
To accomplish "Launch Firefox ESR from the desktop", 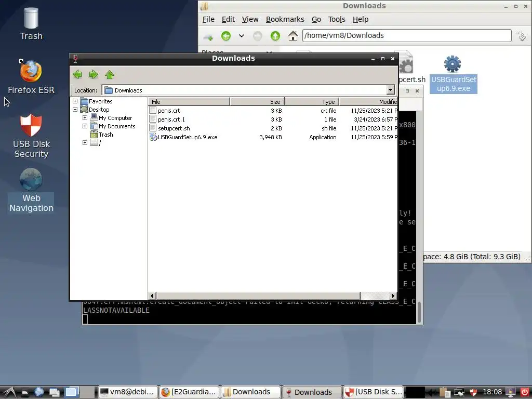I will [31, 77].
